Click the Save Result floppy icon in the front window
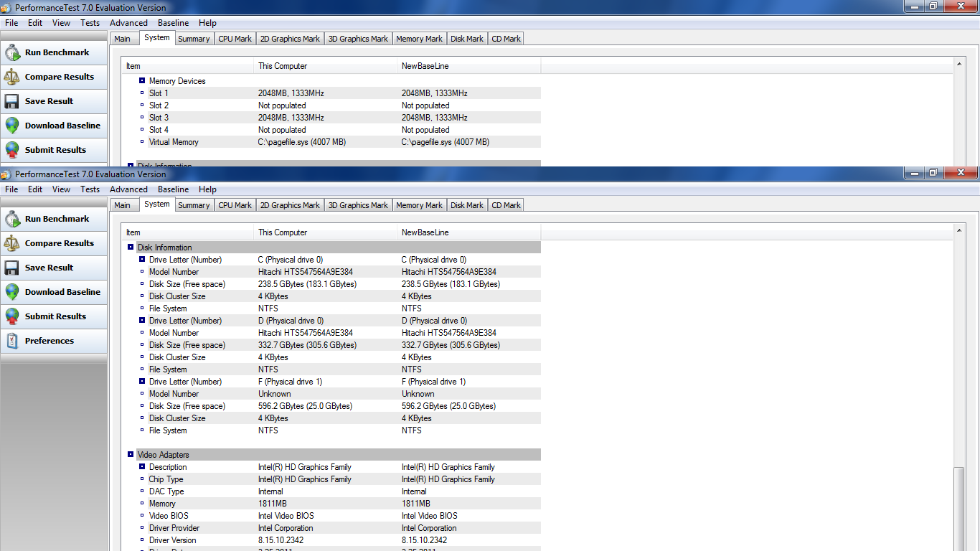Viewport: 980px width, 551px height. coord(12,268)
